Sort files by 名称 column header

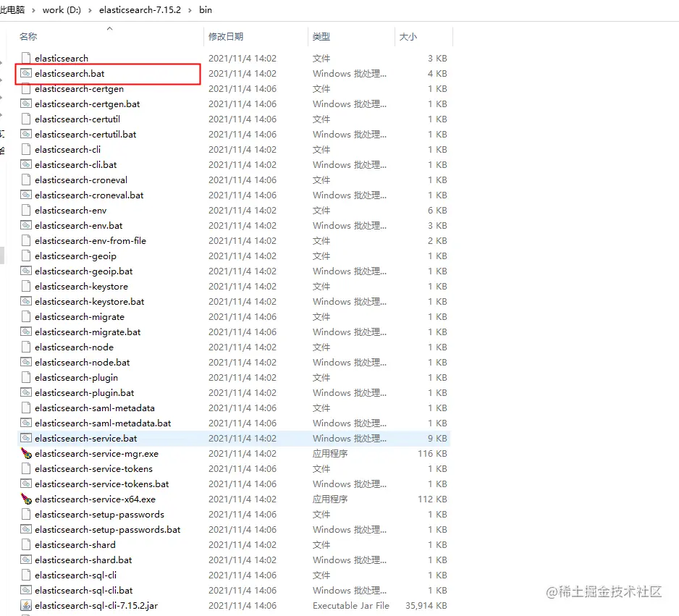tap(28, 37)
